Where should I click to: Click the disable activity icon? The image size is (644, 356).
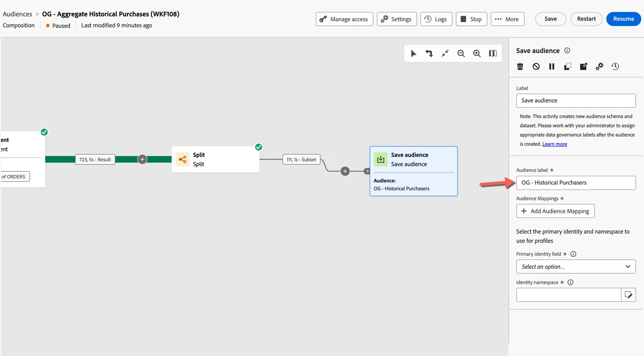[x=536, y=66]
